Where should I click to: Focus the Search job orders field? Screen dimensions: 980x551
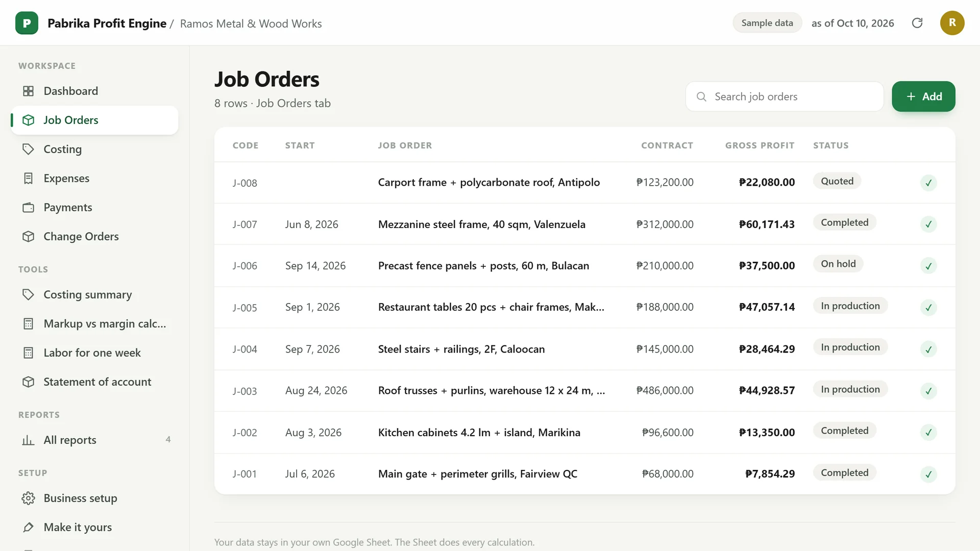coord(785,96)
